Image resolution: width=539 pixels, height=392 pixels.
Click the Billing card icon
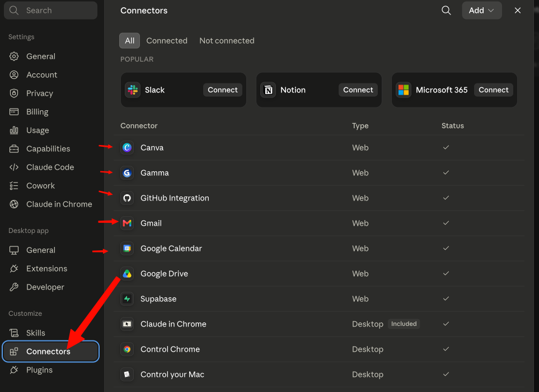14,112
